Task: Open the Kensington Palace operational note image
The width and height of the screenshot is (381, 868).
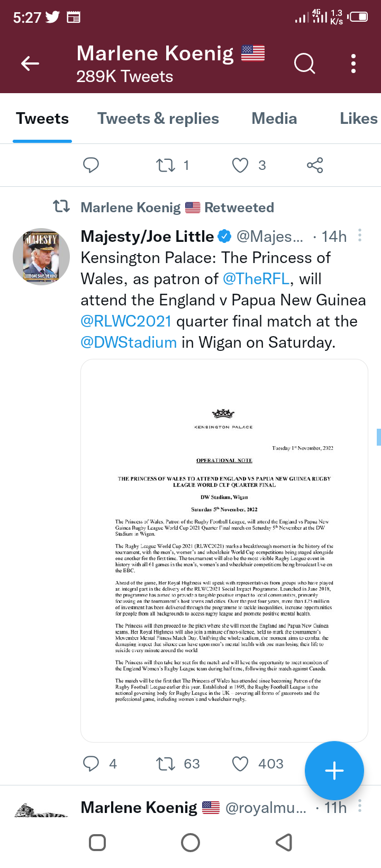Action: pos(224,550)
